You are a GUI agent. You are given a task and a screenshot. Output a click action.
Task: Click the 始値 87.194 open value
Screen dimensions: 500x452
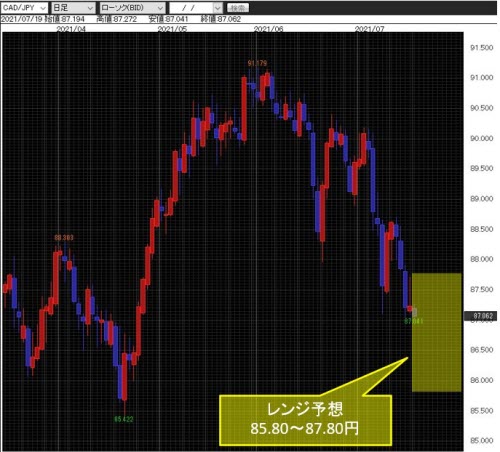[64, 19]
